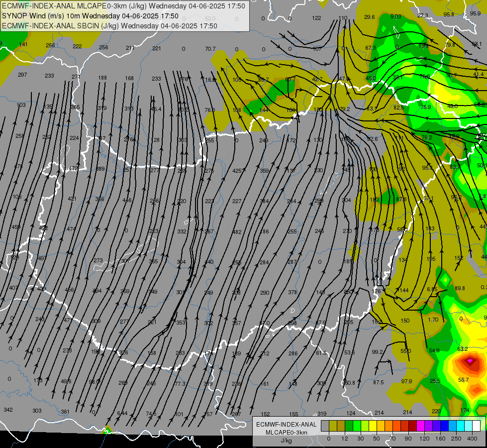Click the map value '446'
487x448 pixels.
tap(127, 200)
